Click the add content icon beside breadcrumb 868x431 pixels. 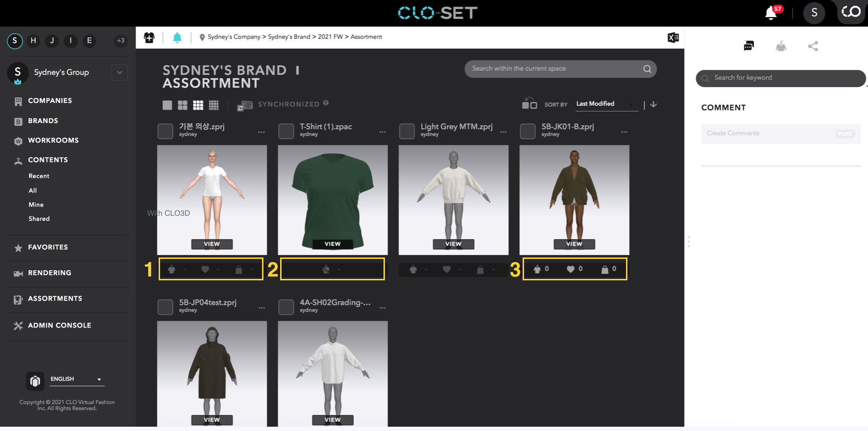pos(149,37)
